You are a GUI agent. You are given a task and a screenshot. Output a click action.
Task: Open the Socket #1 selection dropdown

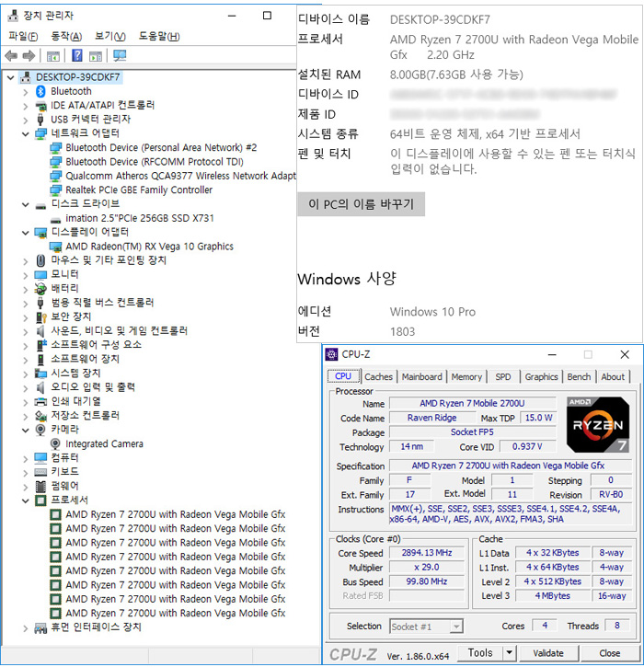[x=456, y=627]
